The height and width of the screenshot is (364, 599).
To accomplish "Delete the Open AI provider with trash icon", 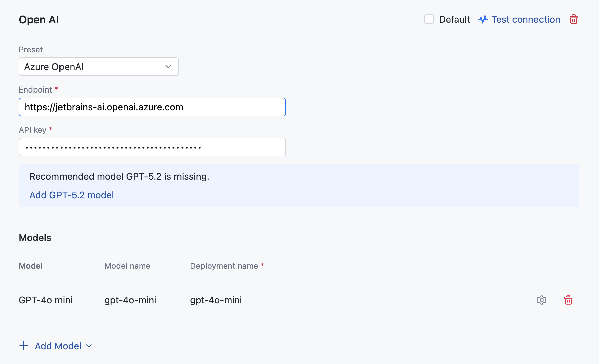I will point(573,19).
